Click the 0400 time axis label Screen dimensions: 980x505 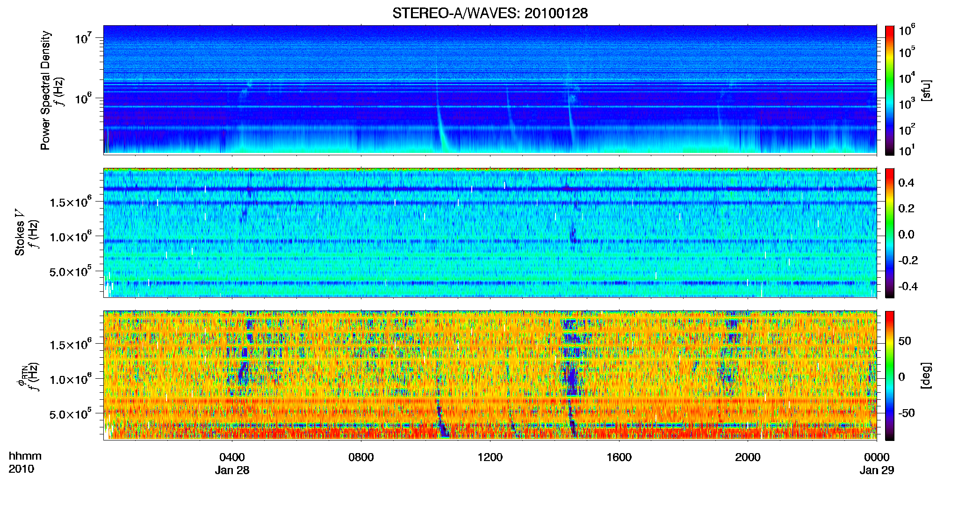pos(232,457)
